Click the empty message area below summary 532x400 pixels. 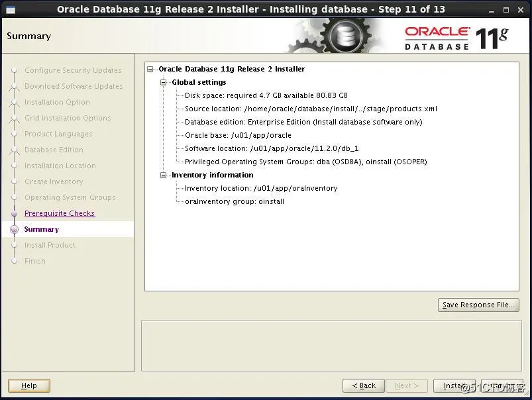coord(331,346)
